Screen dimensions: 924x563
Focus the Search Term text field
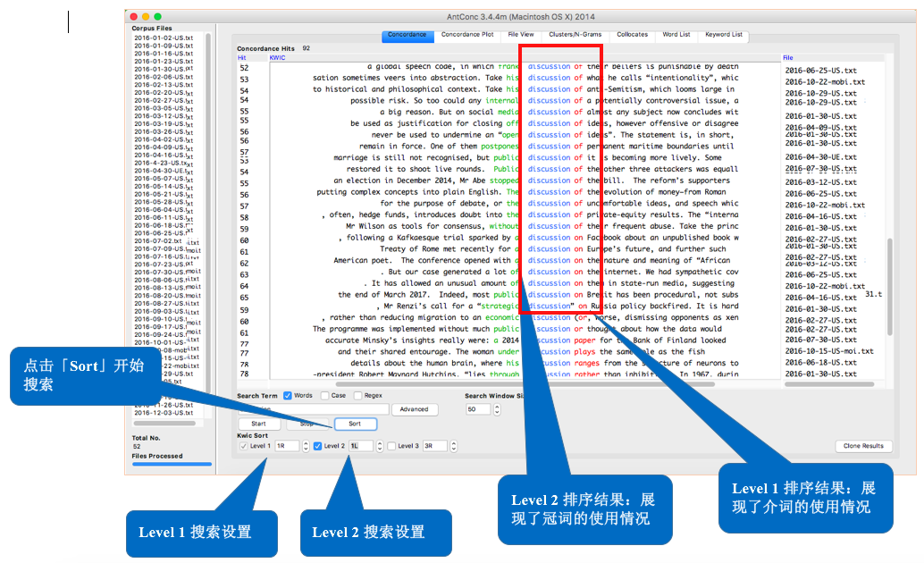[x=314, y=409]
